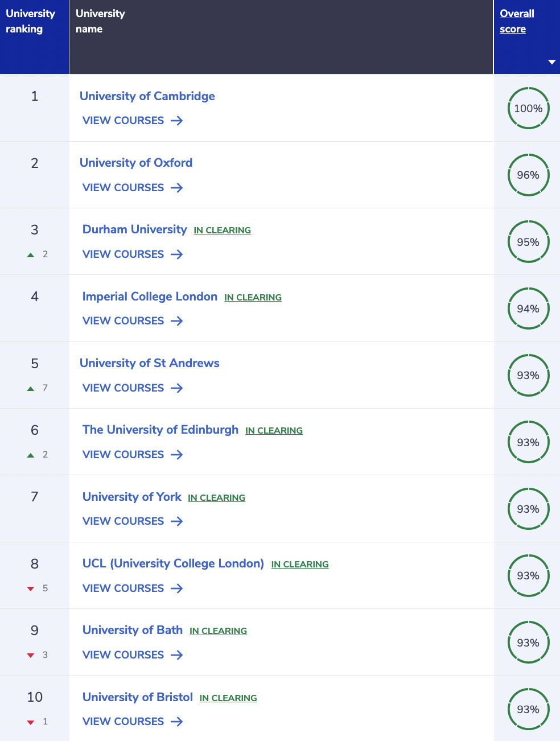
Task: Toggle the sort arrow under Overall score
Action: 551,62
